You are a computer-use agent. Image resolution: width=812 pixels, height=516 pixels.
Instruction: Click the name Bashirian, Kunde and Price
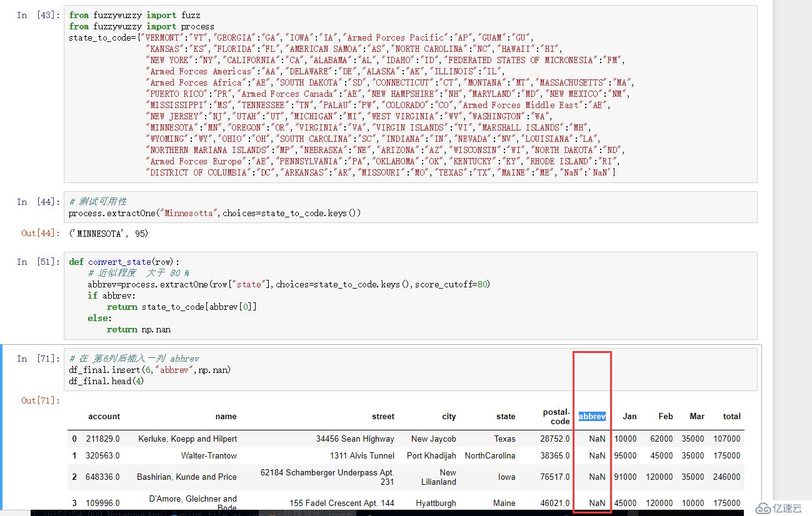(187, 477)
